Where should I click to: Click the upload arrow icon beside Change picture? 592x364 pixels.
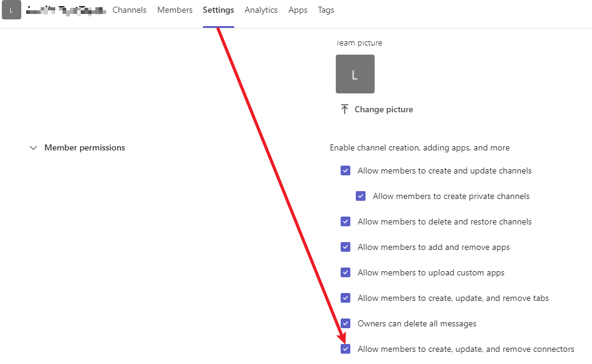[344, 109]
